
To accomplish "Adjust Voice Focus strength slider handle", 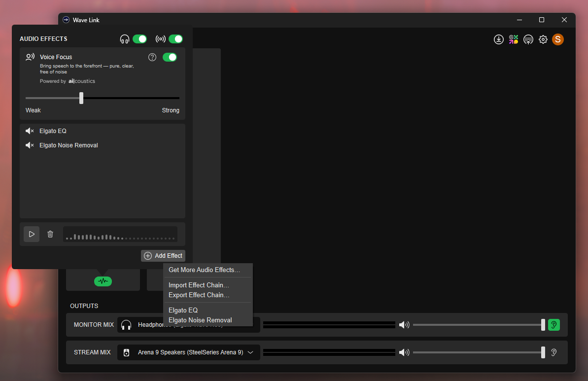I will point(81,98).
